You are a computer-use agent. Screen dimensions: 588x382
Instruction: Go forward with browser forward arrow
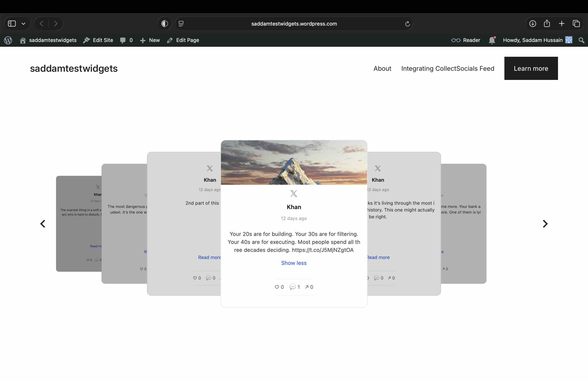(x=56, y=24)
